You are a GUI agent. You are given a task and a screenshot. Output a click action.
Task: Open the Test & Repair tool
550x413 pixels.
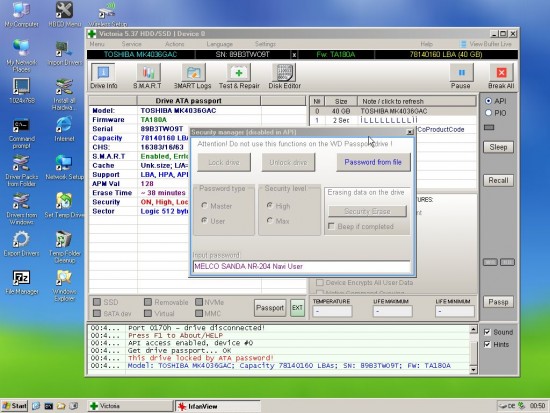point(239,76)
